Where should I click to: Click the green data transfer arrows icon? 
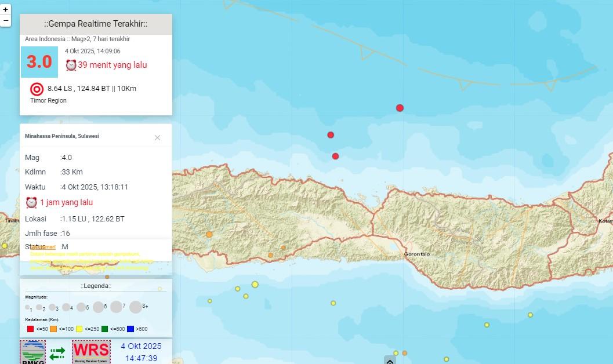(x=58, y=352)
